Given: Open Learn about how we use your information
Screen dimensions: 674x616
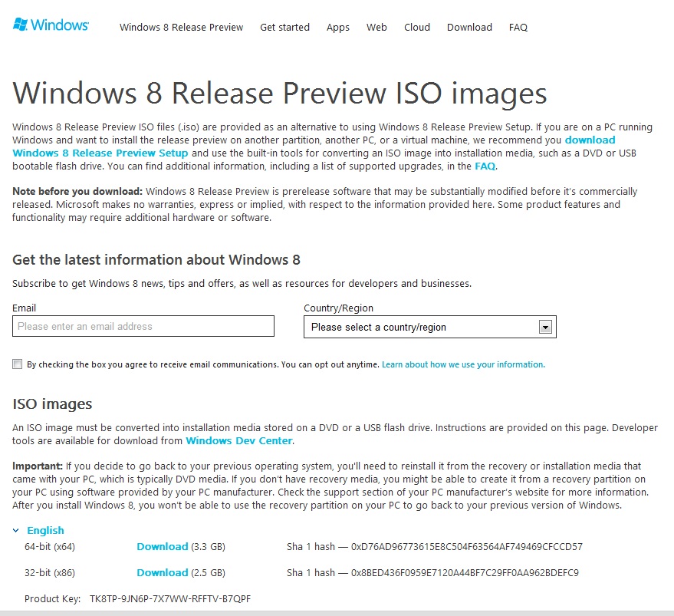Looking at the screenshot, I should coord(463,364).
